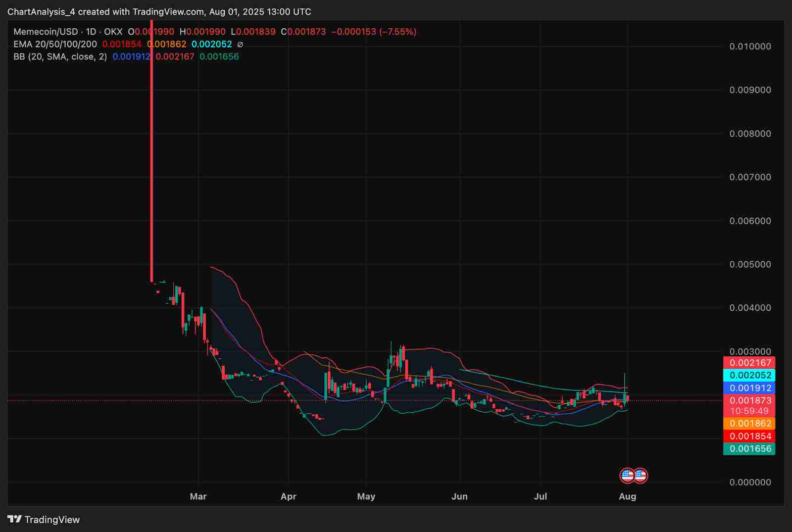Click the ∅ symbol next to EMA values
This screenshot has height=532, width=792.
point(241,44)
